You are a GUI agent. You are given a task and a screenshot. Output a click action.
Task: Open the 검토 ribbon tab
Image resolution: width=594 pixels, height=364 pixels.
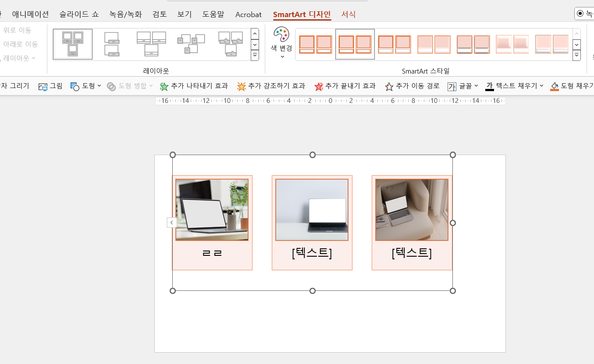160,14
